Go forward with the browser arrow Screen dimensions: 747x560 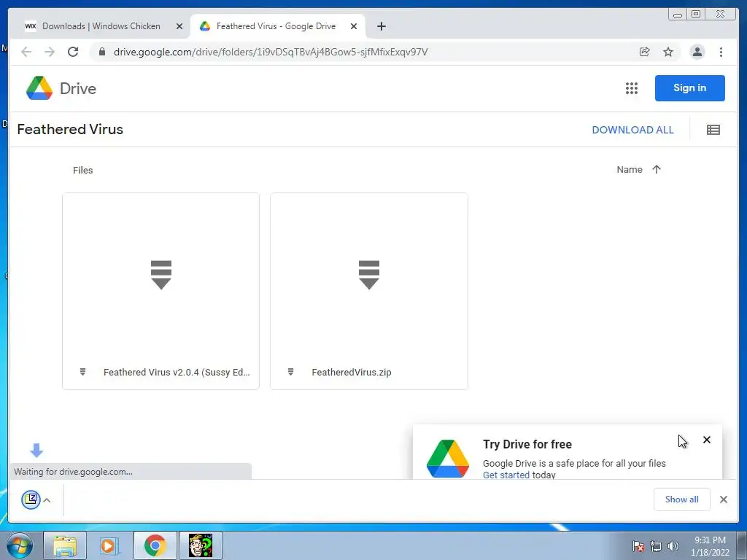coord(50,52)
